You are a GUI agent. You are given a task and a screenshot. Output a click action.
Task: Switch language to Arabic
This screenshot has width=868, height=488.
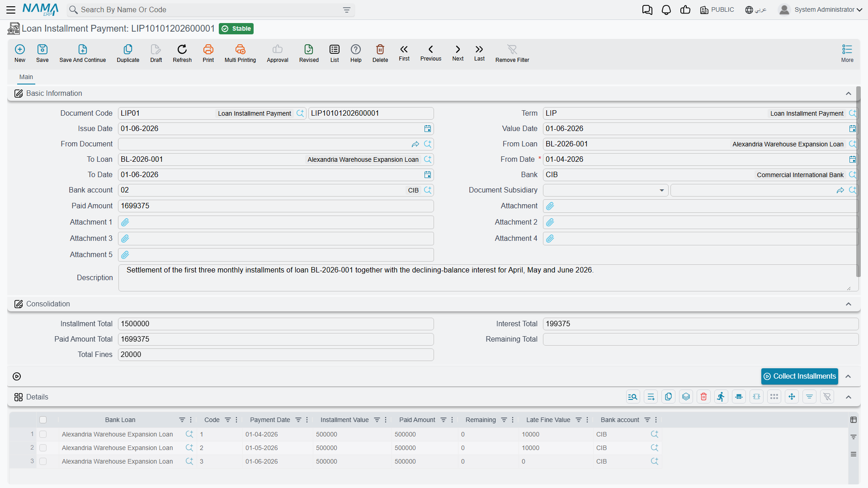756,9
